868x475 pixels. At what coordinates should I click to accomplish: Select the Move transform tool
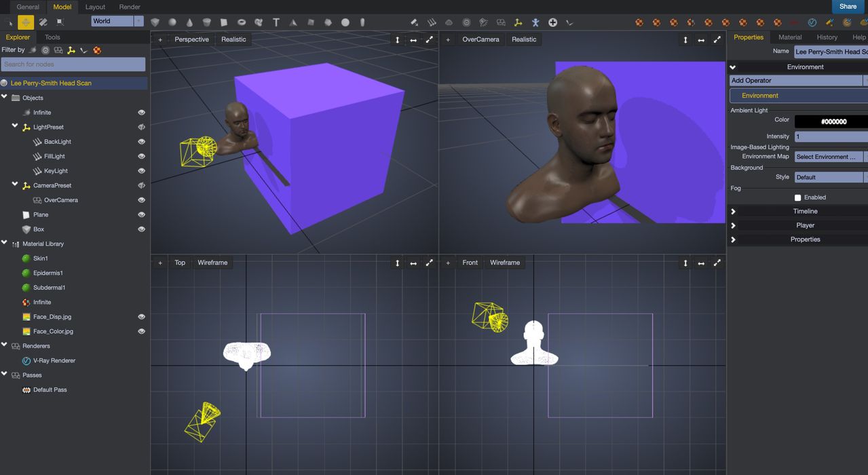[x=26, y=22]
